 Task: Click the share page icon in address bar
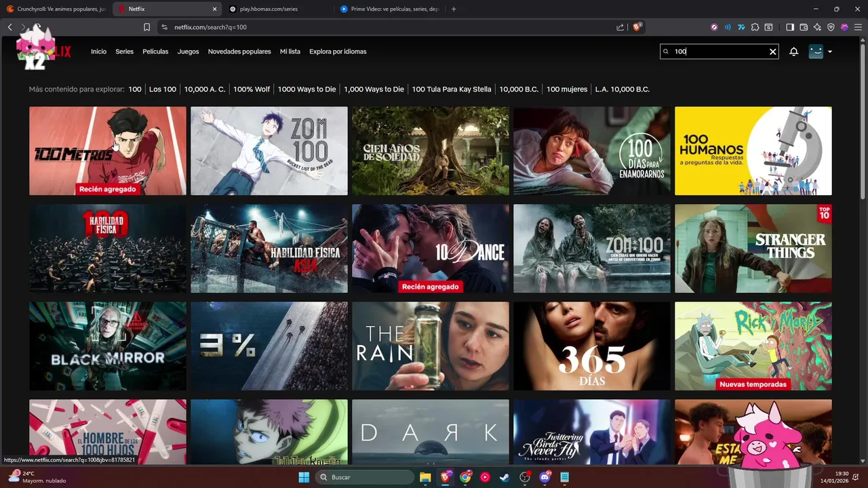620,27
